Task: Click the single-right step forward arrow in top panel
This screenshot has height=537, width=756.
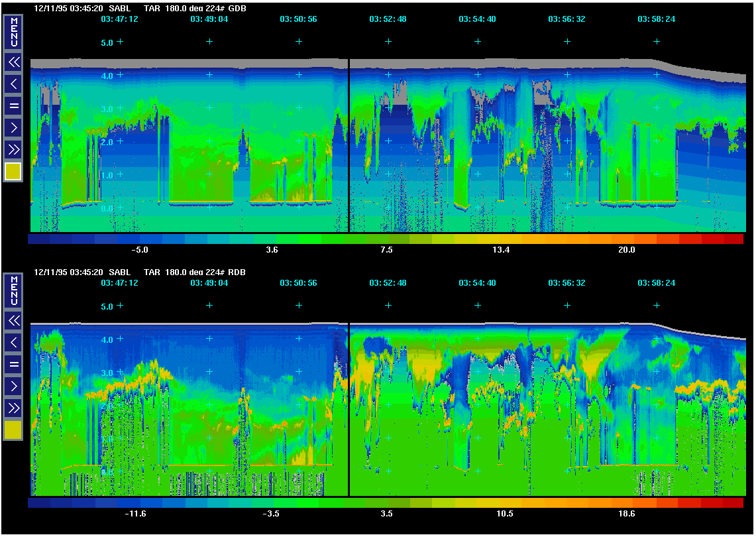Action: (13, 127)
